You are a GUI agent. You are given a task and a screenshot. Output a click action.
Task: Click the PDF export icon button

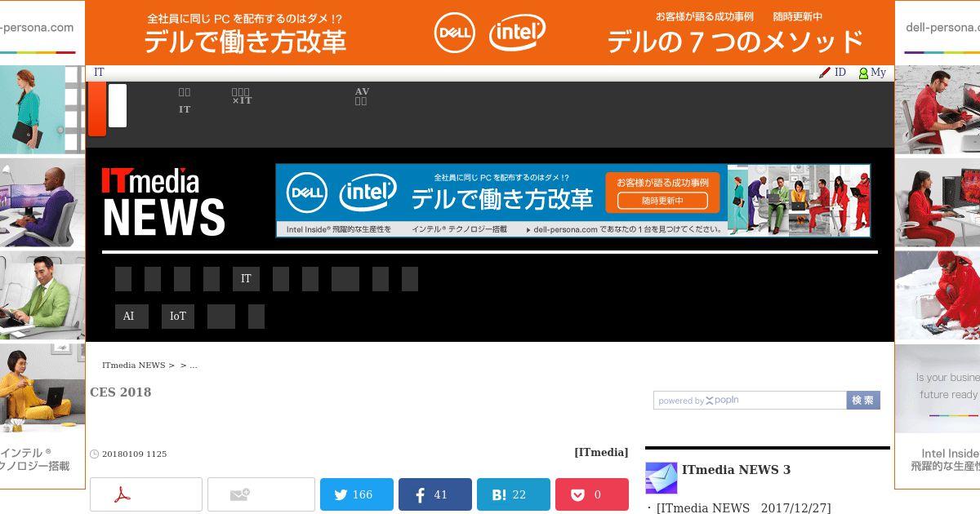[x=145, y=494]
